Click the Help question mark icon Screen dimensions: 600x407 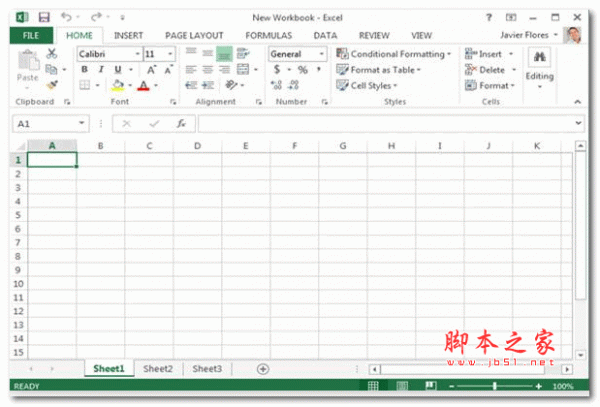489,17
